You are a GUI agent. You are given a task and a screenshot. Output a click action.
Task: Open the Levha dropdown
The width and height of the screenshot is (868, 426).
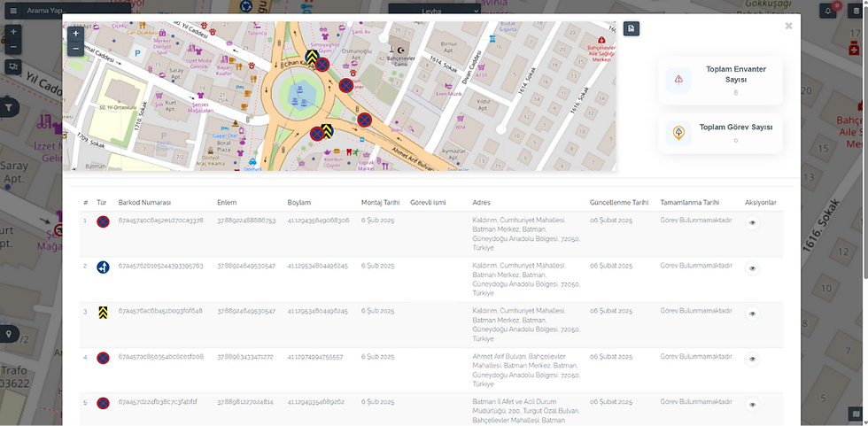[x=435, y=10]
